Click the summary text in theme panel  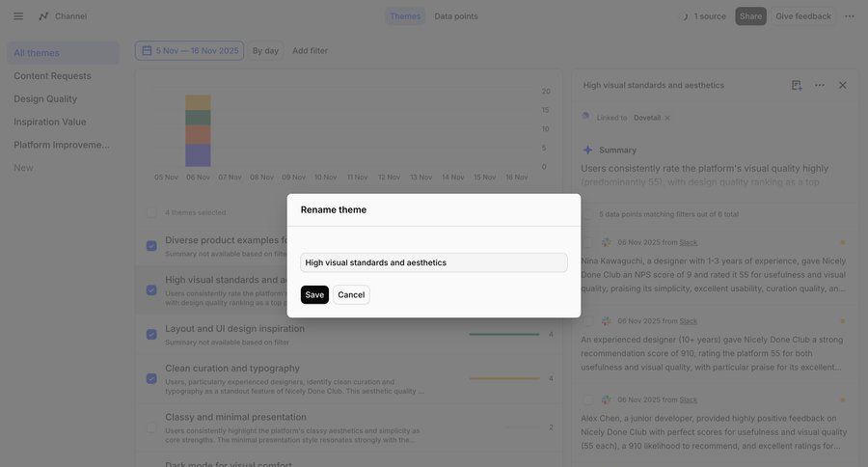click(705, 175)
